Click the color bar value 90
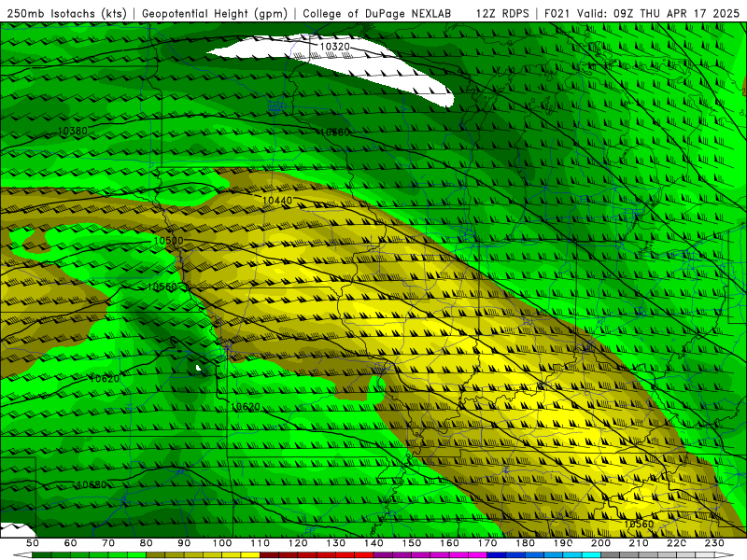The image size is (747, 560). click(184, 543)
